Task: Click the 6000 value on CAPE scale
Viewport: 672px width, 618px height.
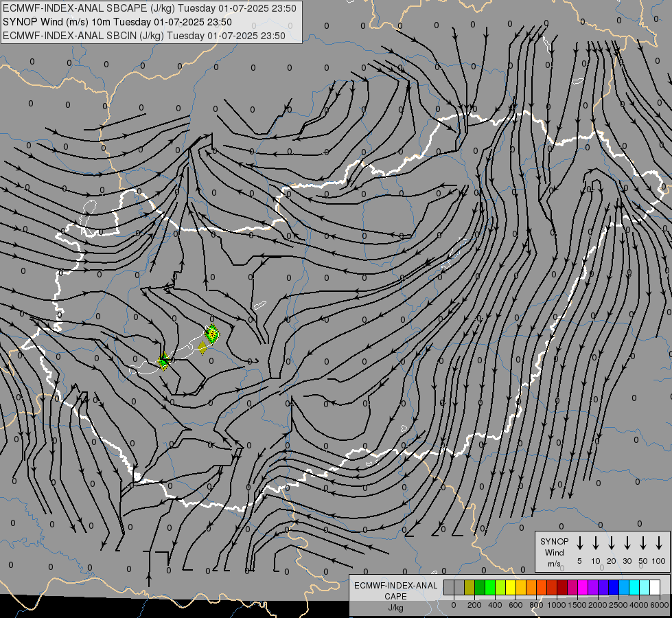Action: pos(660,605)
